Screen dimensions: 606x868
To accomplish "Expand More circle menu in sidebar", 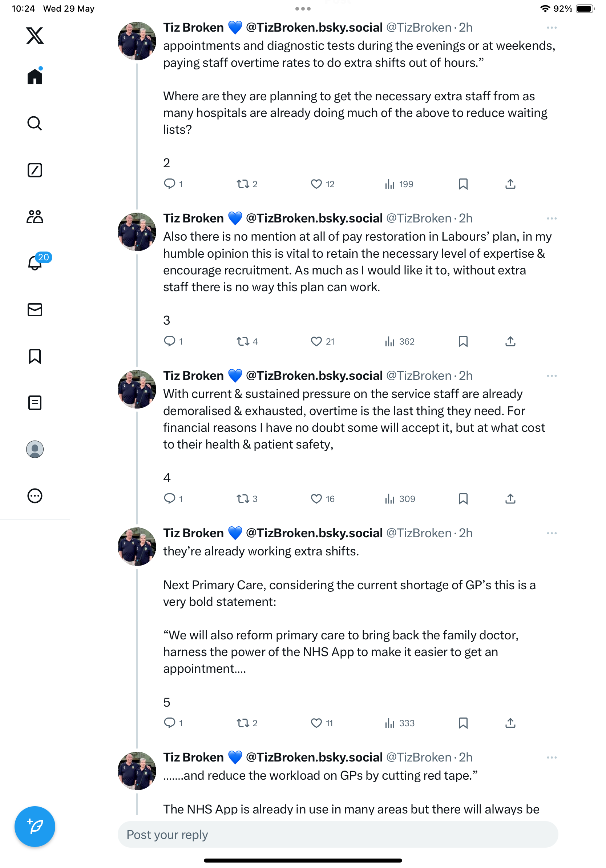I will pyautogui.click(x=35, y=496).
